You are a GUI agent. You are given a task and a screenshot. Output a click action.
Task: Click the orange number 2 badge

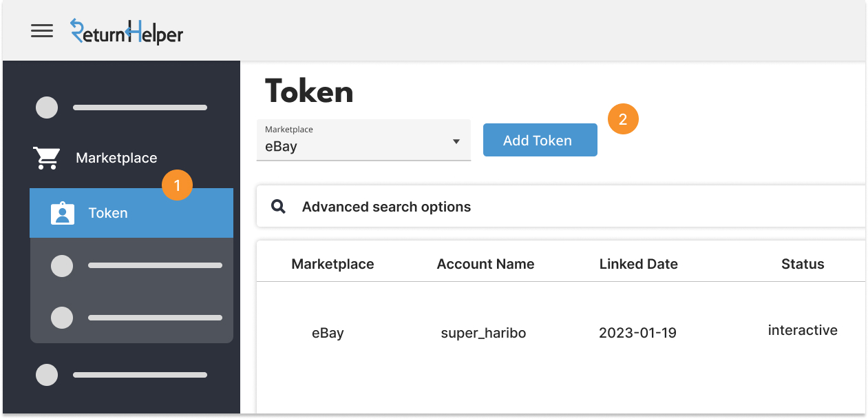point(623,119)
